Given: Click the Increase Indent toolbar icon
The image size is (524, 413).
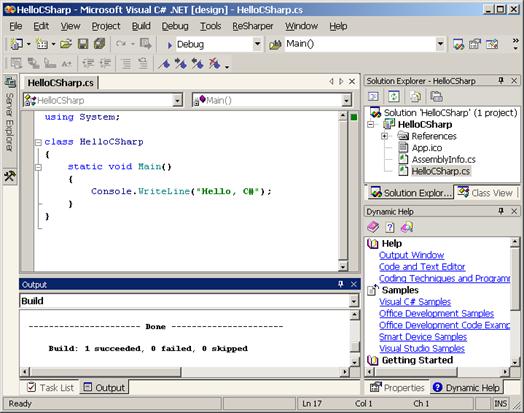Looking at the screenshot, I should pos(105,63).
